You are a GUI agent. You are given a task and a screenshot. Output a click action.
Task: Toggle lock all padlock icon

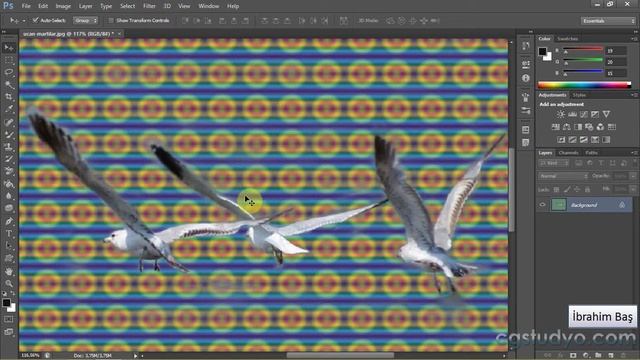coord(587,189)
